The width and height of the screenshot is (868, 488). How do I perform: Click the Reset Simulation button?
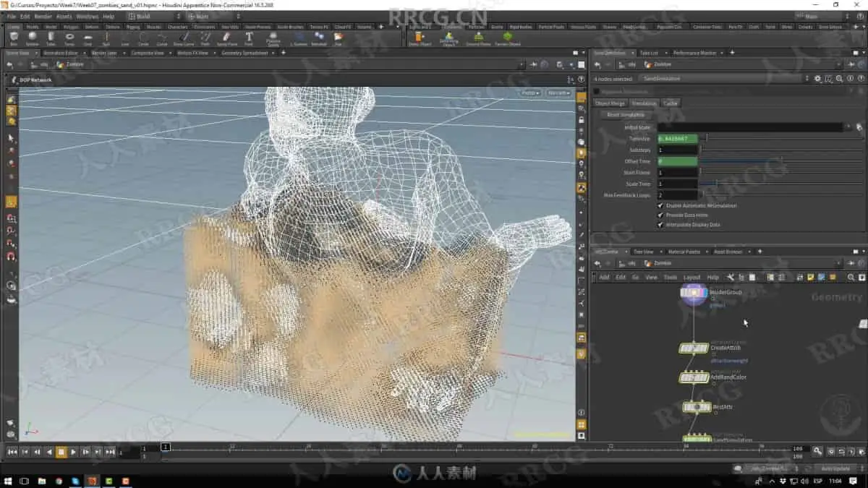click(x=627, y=115)
